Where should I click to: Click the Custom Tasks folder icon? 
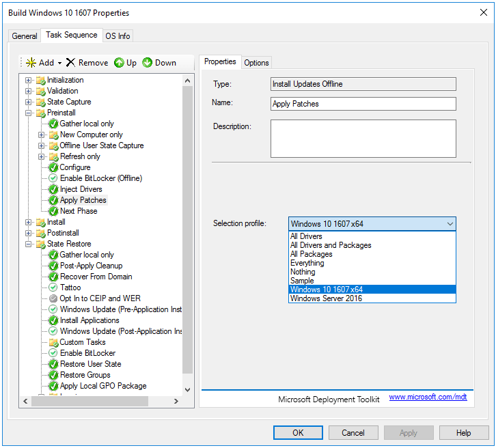[53, 342]
